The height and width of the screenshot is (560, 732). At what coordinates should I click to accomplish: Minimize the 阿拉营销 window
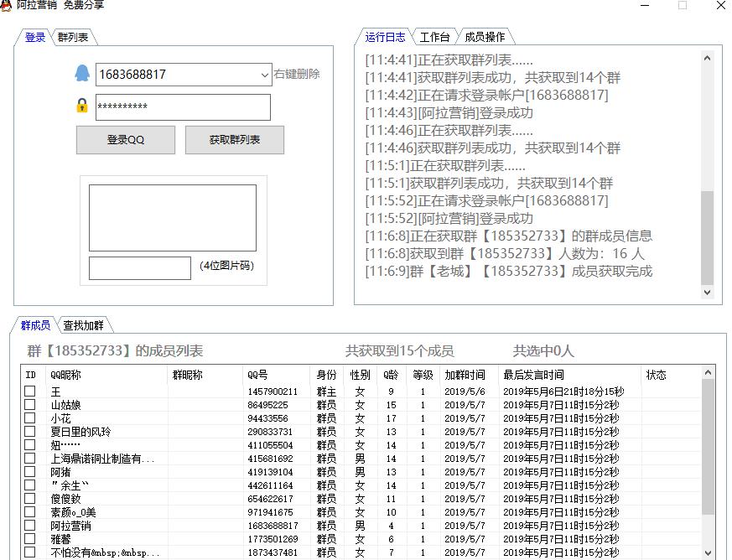pos(645,6)
